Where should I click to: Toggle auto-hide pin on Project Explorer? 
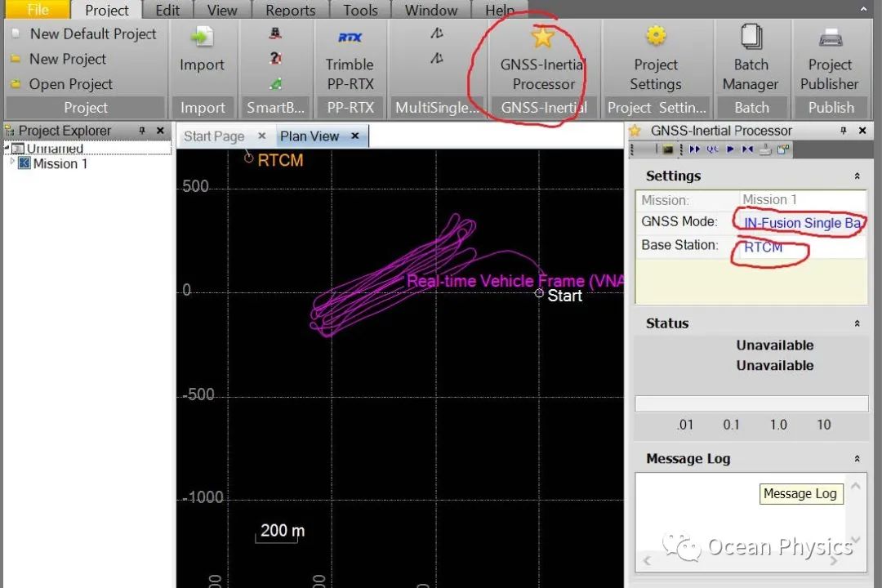coord(142,131)
